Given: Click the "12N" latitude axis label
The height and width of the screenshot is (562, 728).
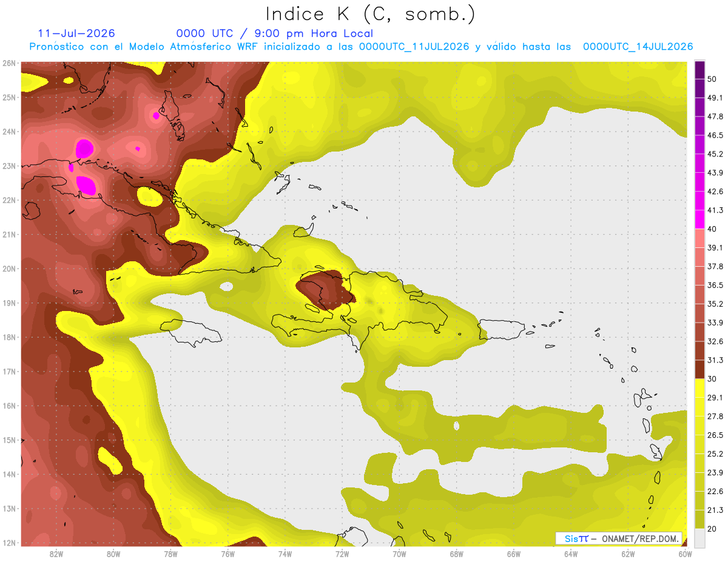Looking at the screenshot, I should (x=9, y=543).
